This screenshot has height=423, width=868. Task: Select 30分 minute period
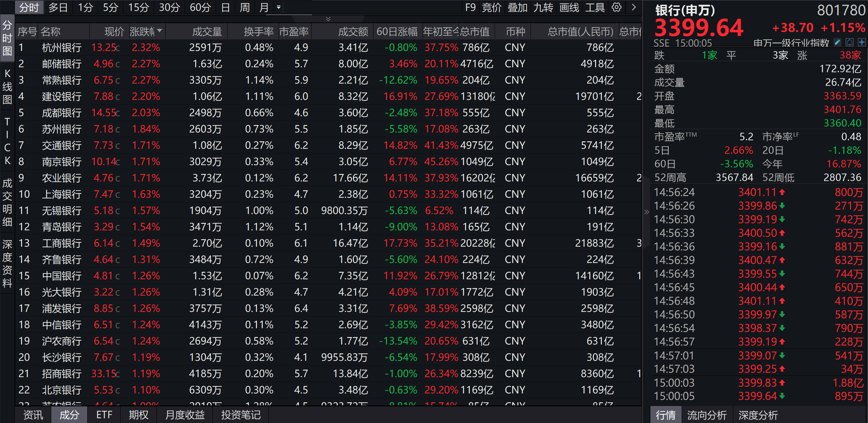169,7
